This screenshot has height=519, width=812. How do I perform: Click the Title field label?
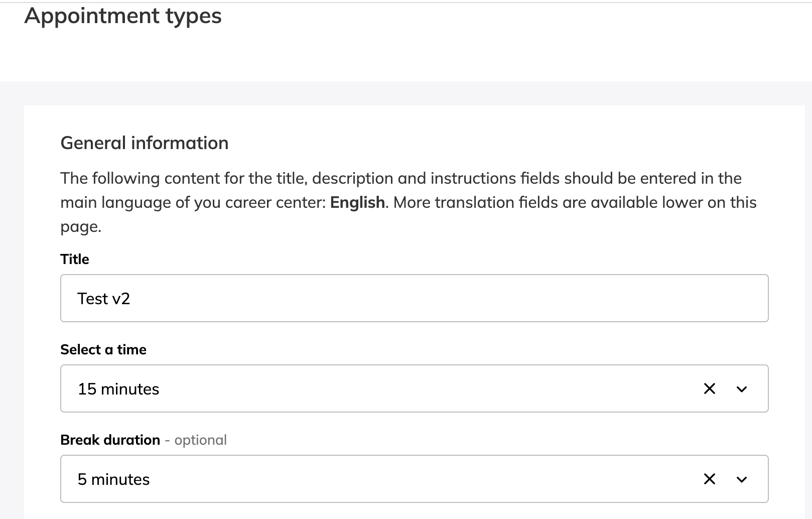pos(74,259)
